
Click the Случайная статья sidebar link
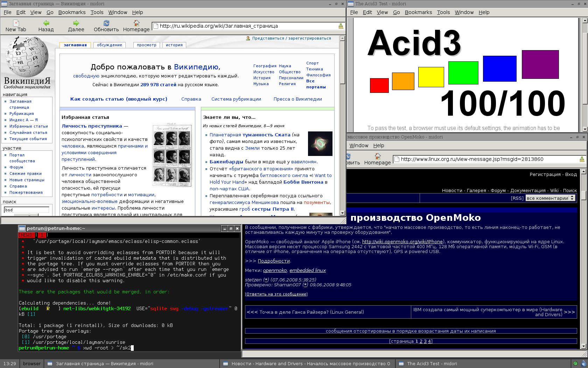[28, 132]
